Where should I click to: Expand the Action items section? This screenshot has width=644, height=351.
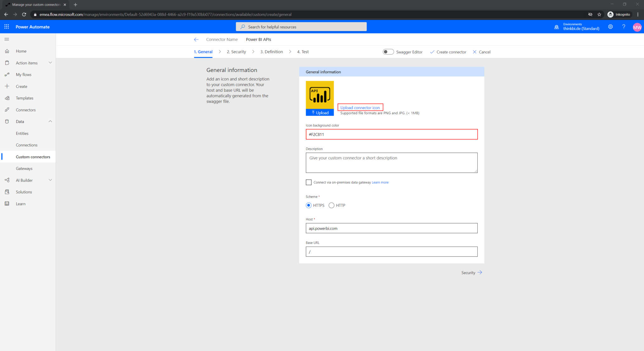click(50, 63)
